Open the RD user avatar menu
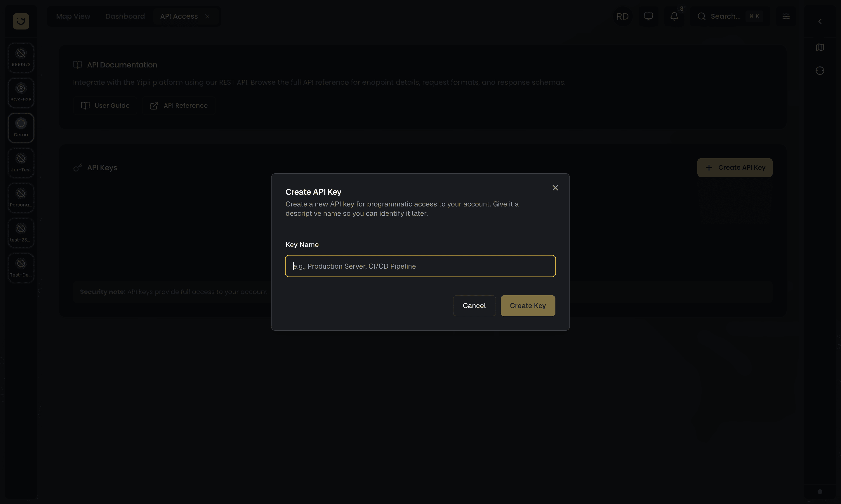The width and height of the screenshot is (841, 504). point(622,16)
